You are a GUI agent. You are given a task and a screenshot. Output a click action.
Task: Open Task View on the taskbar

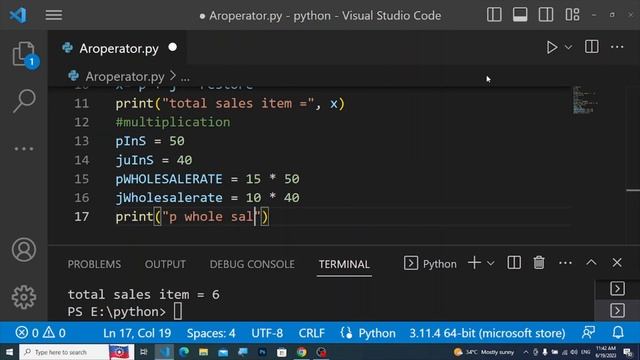pyautogui.click(x=144, y=352)
